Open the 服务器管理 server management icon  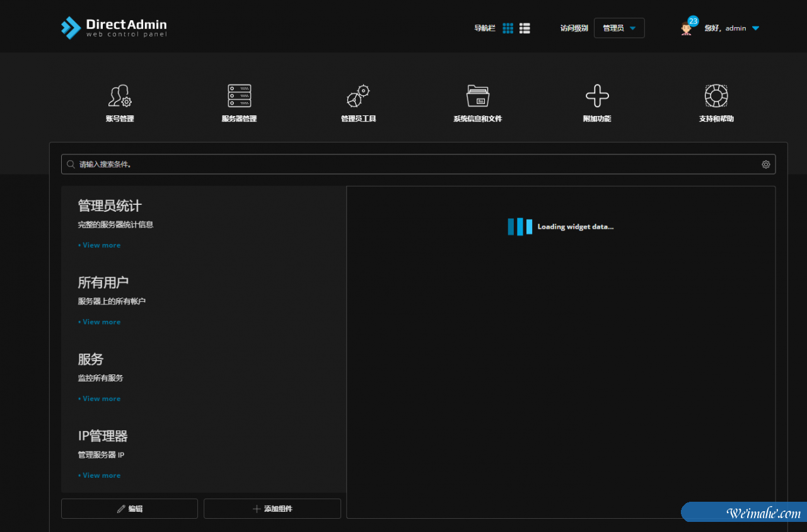239,96
